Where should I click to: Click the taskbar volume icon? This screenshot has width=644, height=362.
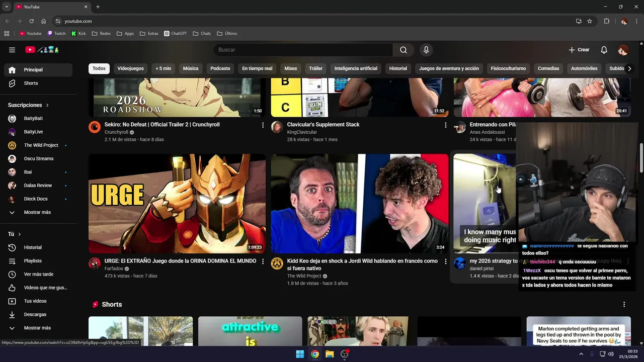[611, 354]
